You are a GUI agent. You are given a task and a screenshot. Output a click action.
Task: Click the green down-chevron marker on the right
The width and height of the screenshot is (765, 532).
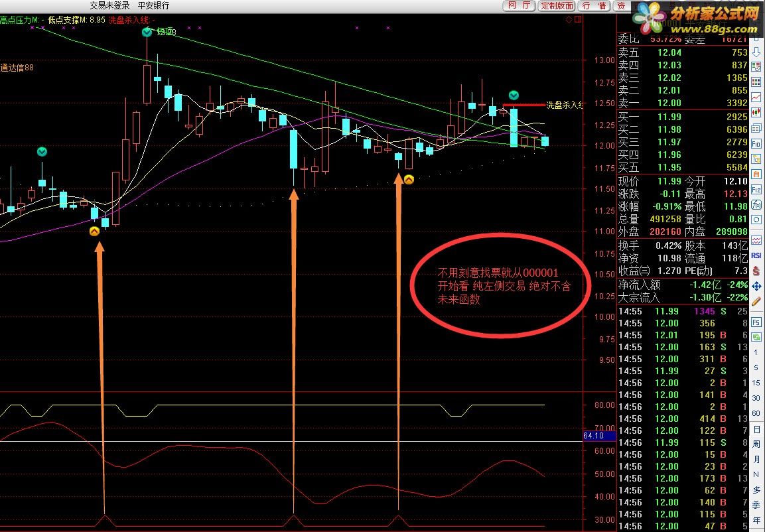[x=514, y=95]
